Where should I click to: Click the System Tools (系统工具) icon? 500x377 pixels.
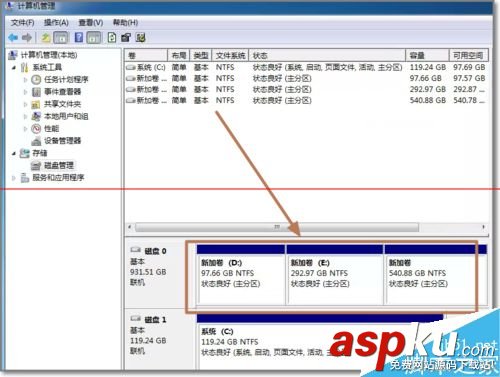pyautogui.click(x=25, y=67)
